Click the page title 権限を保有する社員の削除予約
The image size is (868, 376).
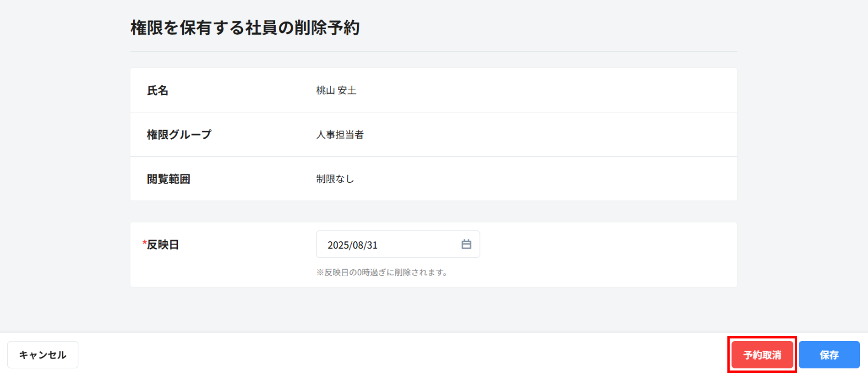tap(245, 28)
